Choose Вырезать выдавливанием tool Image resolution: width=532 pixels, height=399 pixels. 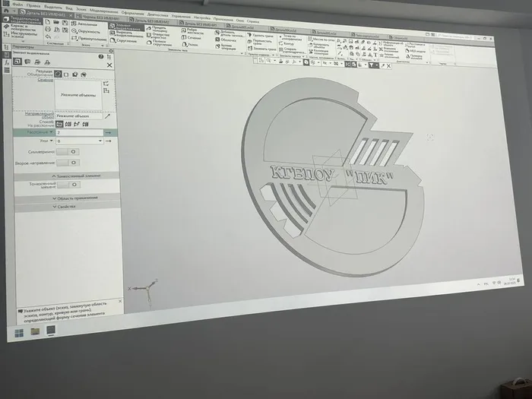click(x=127, y=34)
